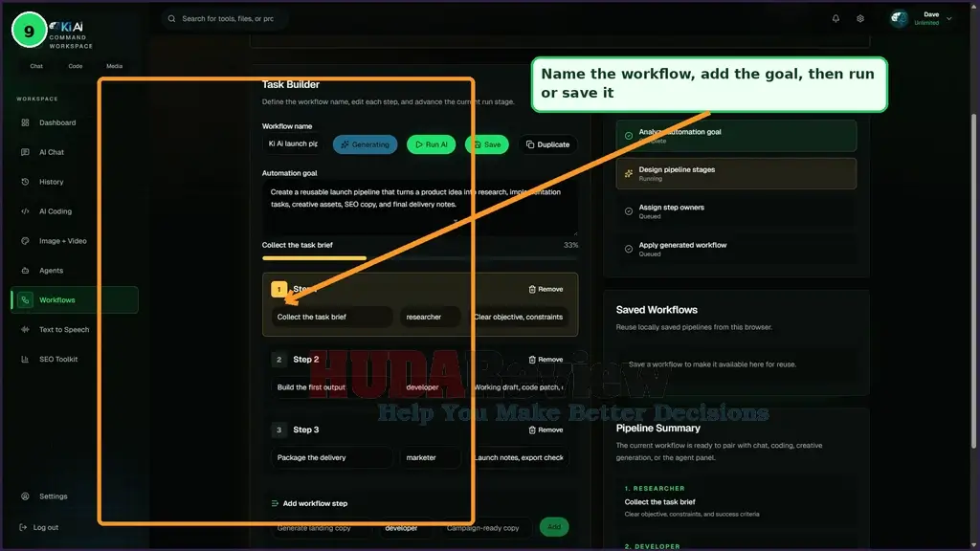Remove Step 1
The image size is (980, 551).
[x=546, y=289]
